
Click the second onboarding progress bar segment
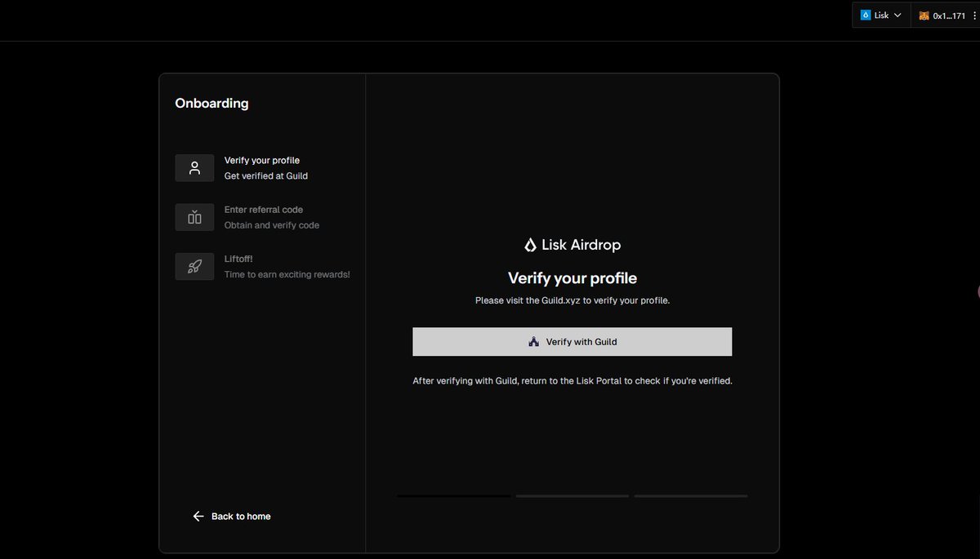572,495
